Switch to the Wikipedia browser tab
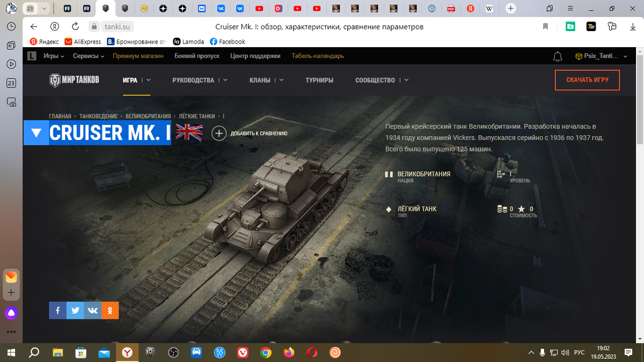 pos(489,9)
